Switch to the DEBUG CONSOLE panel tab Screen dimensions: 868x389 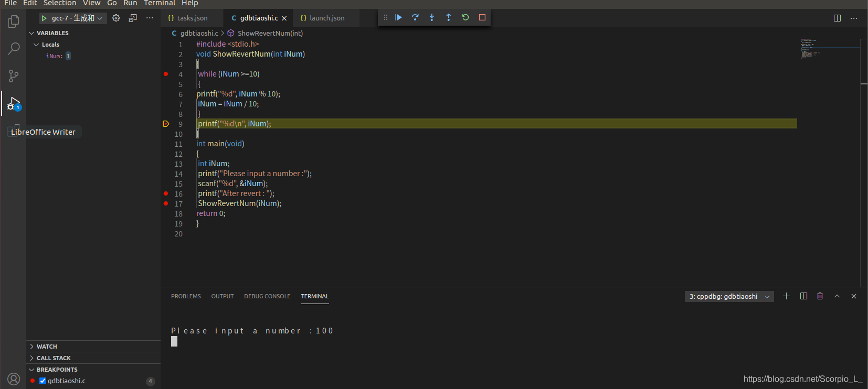267,296
